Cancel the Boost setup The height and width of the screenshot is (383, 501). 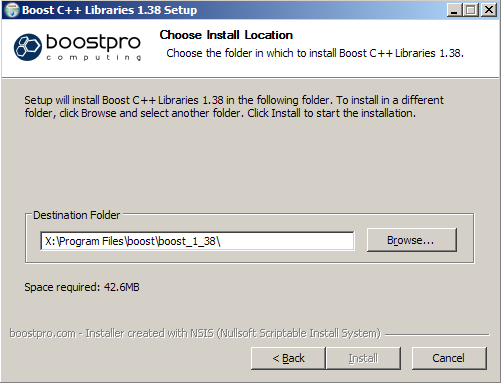click(449, 358)
